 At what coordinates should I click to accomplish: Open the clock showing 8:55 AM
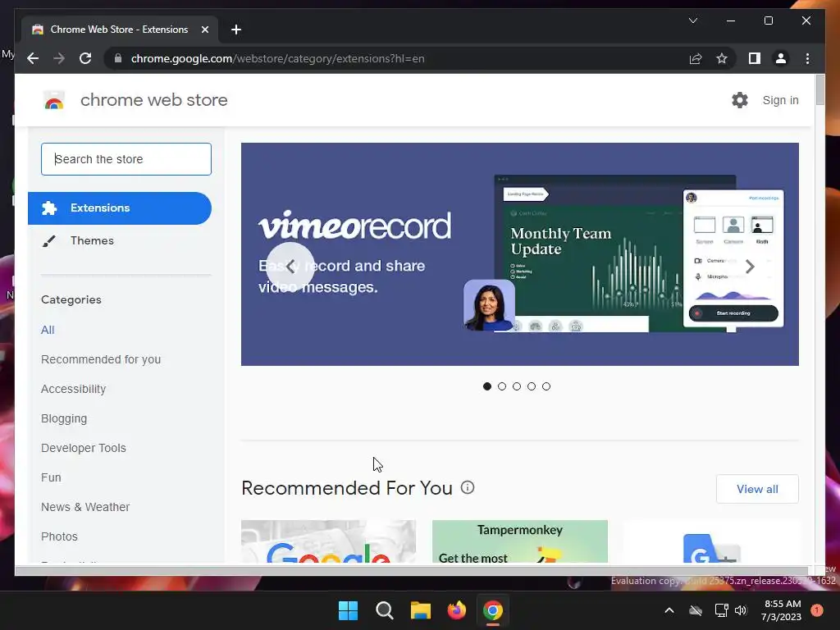(781, 610)
